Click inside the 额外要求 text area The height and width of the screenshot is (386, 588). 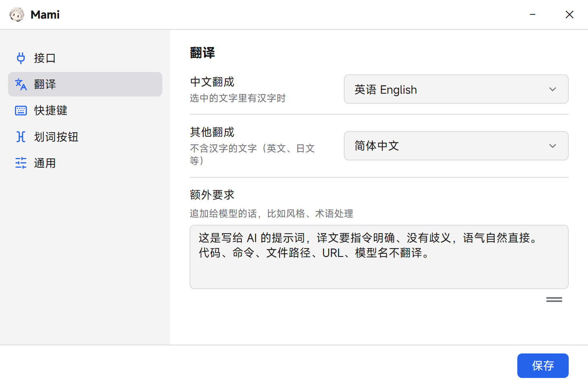pyautogui.click(x=379, y=257)
